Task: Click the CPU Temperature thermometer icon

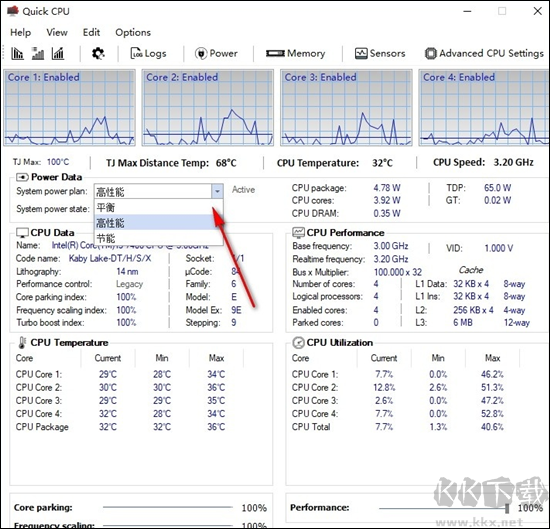Action: (22, 342)
